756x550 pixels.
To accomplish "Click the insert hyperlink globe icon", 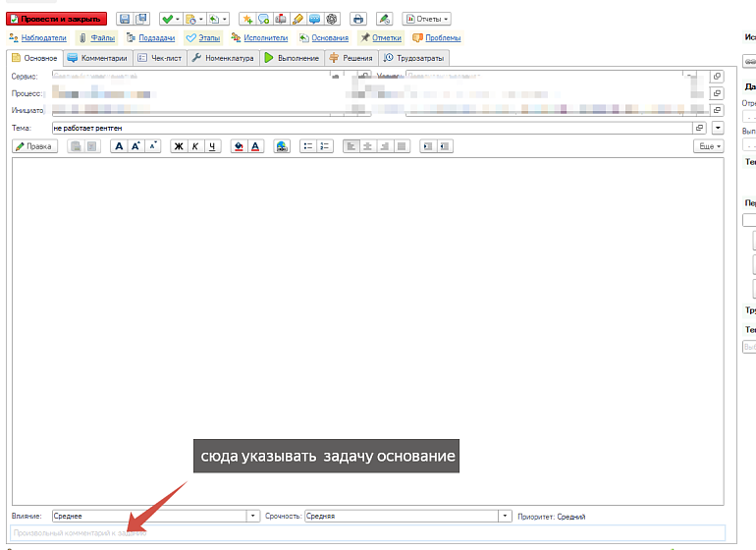I will pos(282,145).
